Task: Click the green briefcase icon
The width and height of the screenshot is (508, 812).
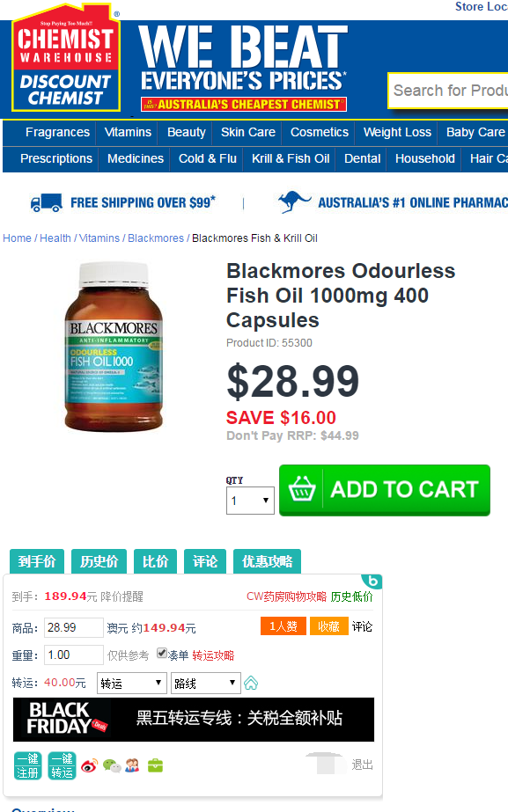Action: point(156,765)
